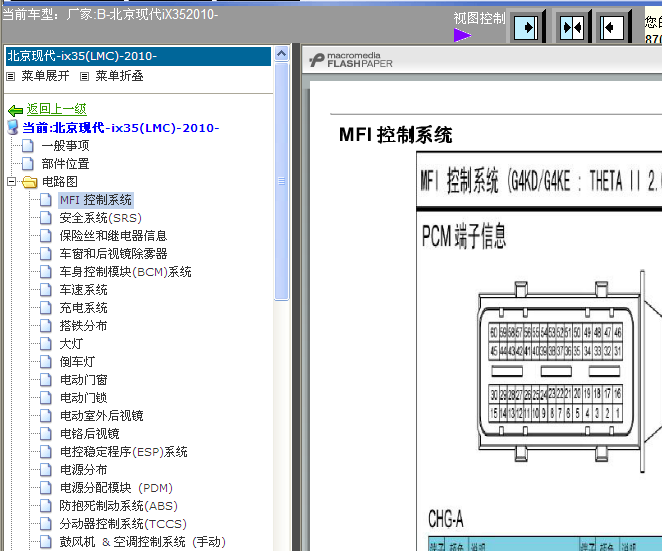Open 电动室外后视镜 entry
This screenshot has height=551, width=662.
(101, 416)
